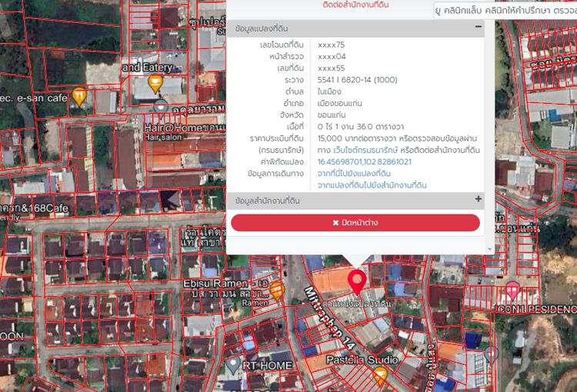Select the orange Eatery restaurant marker

click(155, 82)
